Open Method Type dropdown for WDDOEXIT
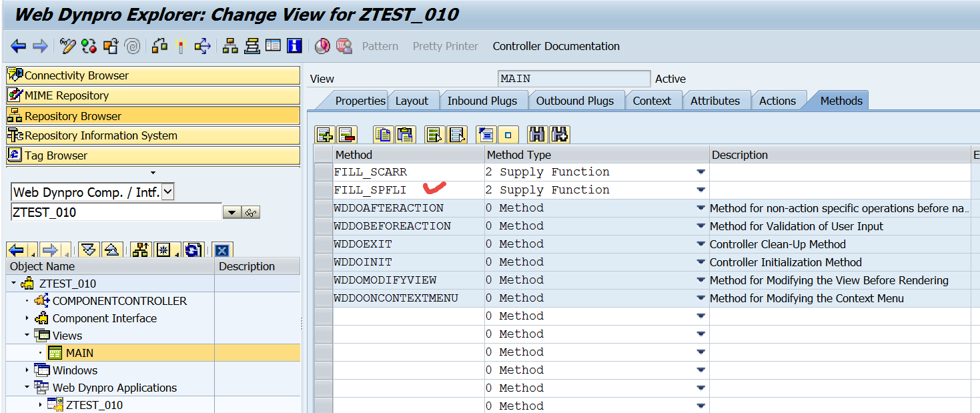Screen dimensions: 980x413 coord(700,244)
